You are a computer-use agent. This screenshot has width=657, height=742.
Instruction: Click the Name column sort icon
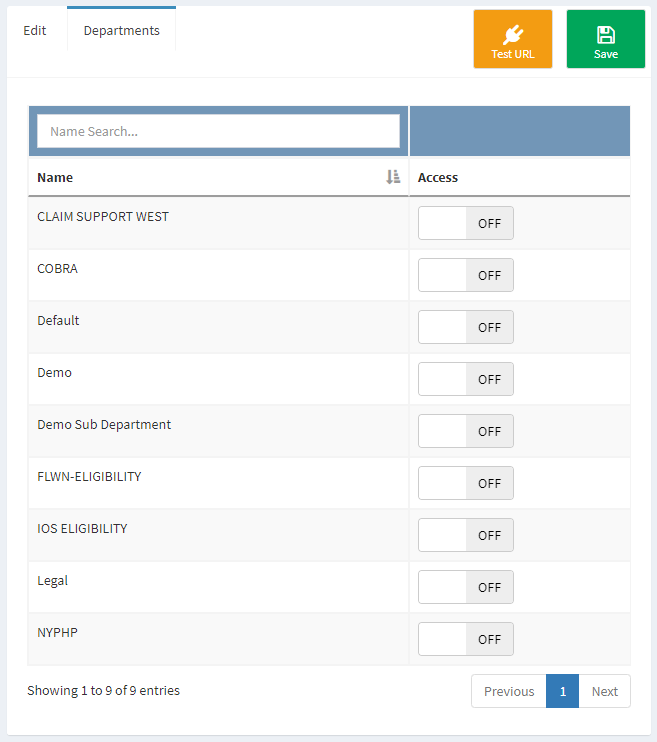tap(393, 177)
